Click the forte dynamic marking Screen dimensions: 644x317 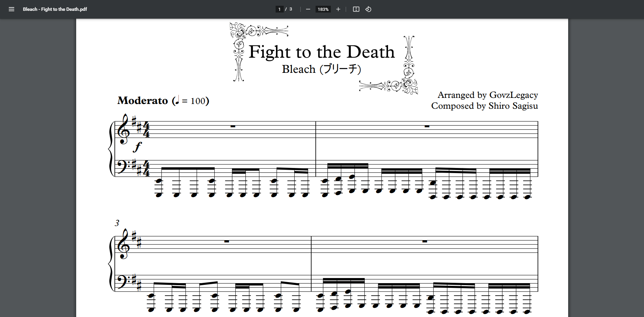coord(137,147)
